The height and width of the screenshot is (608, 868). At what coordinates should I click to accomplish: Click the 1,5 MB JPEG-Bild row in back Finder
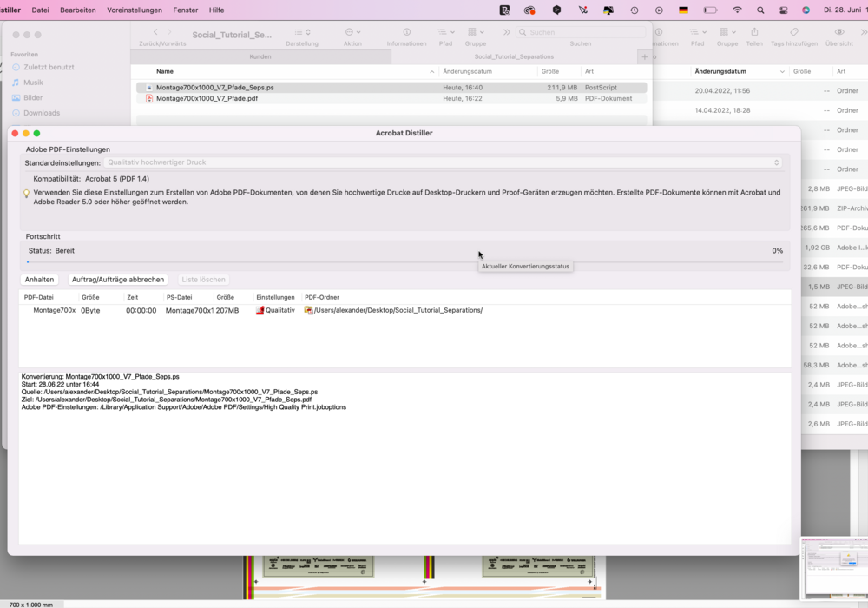click(x=835, y=287)
